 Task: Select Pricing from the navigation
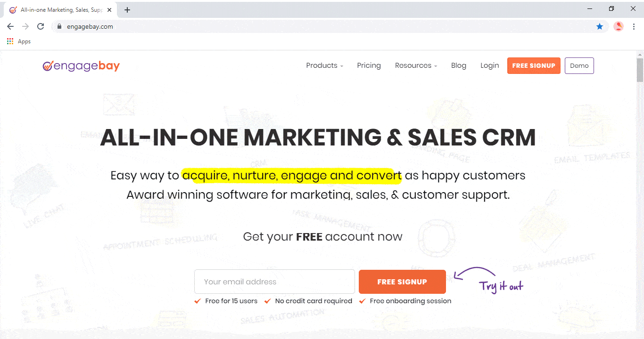click(369, 65)
